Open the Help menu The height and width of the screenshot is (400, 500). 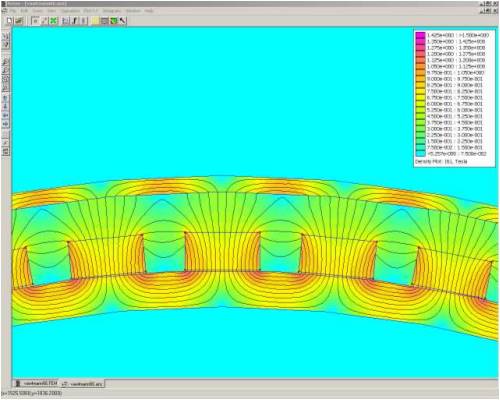tap(149, 11)
